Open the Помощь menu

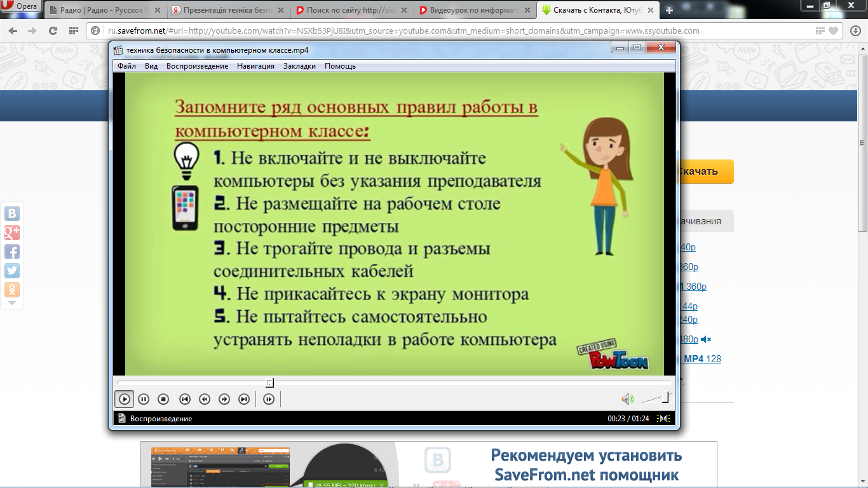pos(340,66)
